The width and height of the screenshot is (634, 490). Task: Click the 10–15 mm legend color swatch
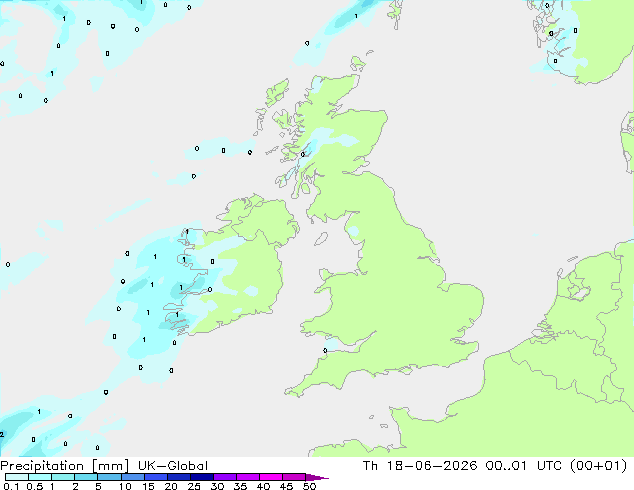(x=133, y=477)
